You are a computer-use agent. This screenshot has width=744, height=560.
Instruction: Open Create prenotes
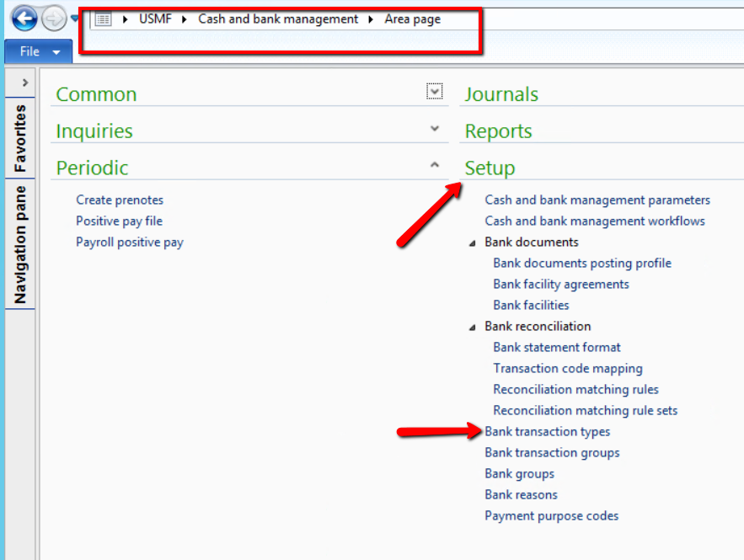pyautogui.click(x=120, y=200)
